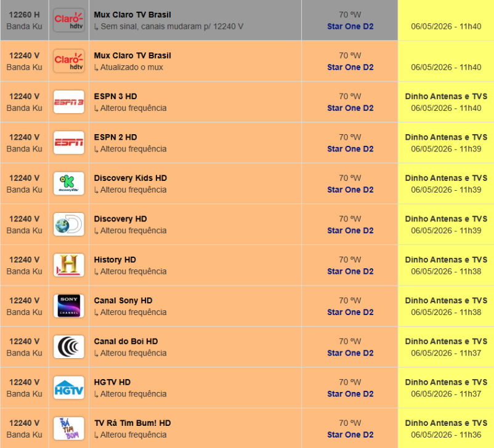The image size is (494, 448).
Task: Visit Star One D2 link for HGTV HD
Action: point(350,394)
